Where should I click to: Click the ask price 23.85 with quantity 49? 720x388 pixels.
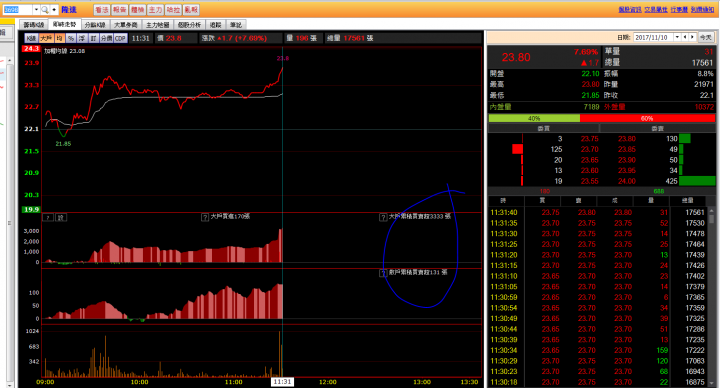pos(627,149)
